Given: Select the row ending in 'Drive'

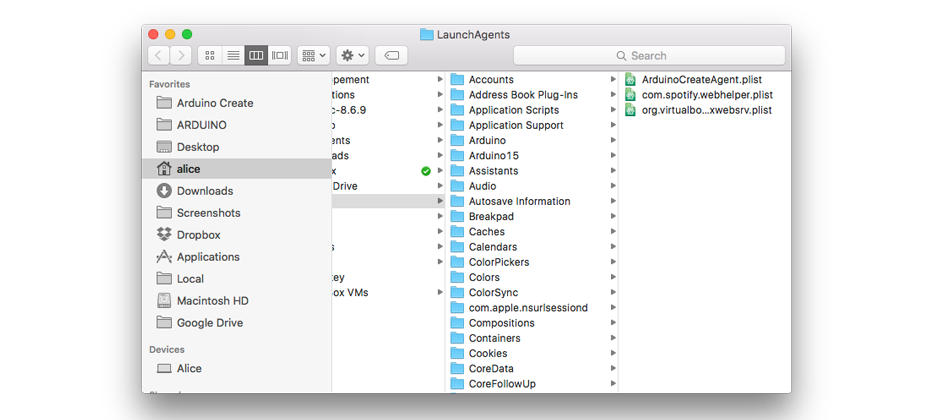Looking at the screenshot, I should pyautogui.click(x=388, y=186).
